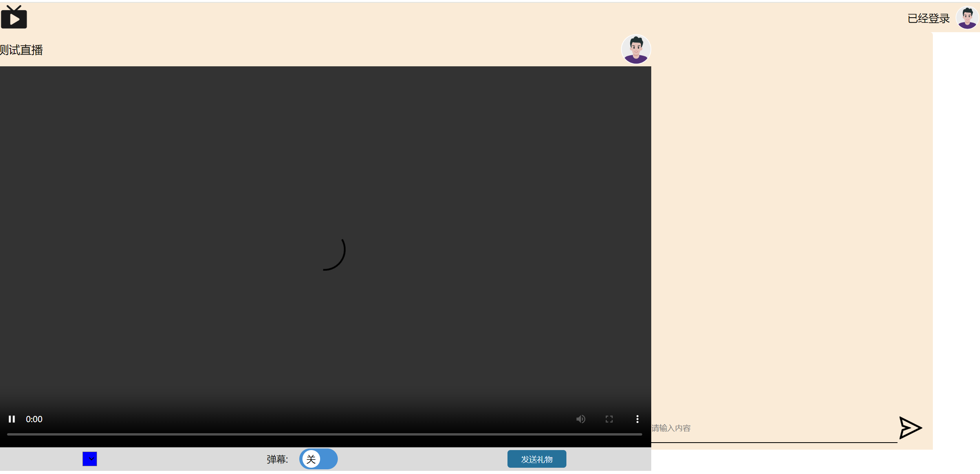Open the logged-in user avatar menu

tap(967, 18)
